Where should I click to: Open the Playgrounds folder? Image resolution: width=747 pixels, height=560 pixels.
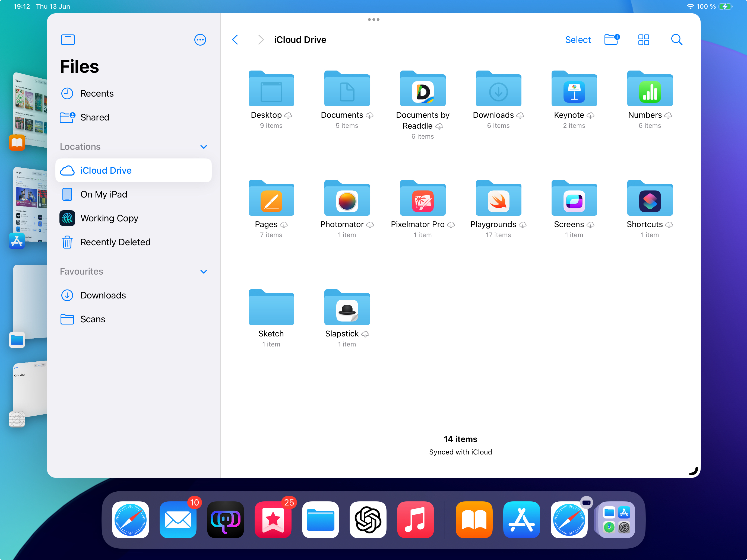coord(498,199)
